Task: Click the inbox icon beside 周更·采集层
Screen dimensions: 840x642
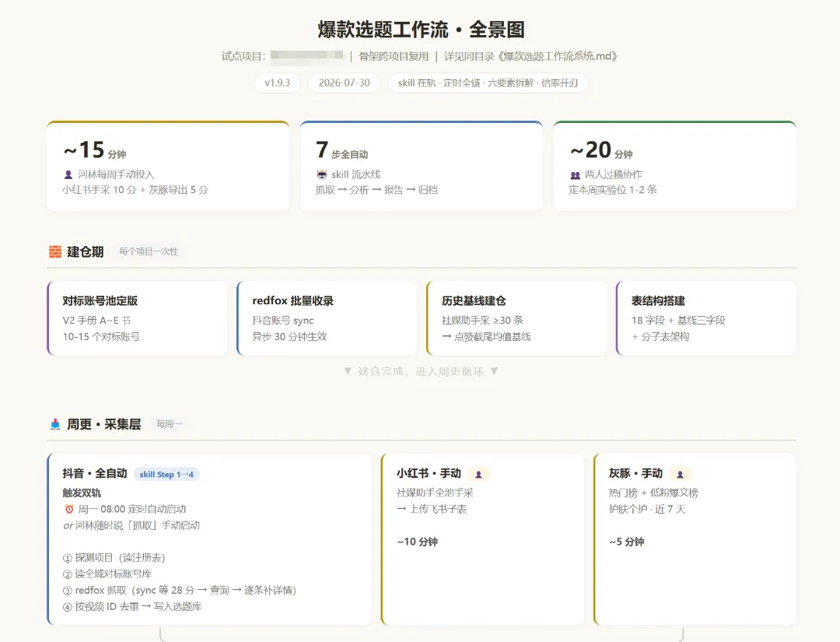Action: [x=55, y=424]
